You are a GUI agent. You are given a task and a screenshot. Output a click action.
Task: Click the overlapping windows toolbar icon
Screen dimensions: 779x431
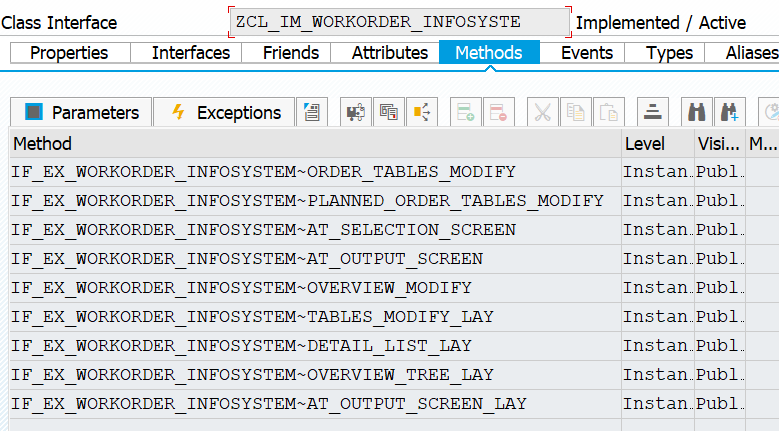click(389, 112)
